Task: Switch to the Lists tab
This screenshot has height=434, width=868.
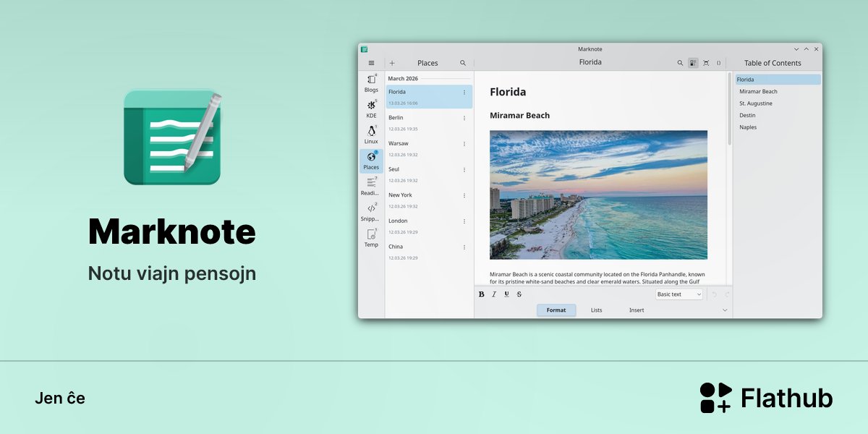Action: pos(596,310)
